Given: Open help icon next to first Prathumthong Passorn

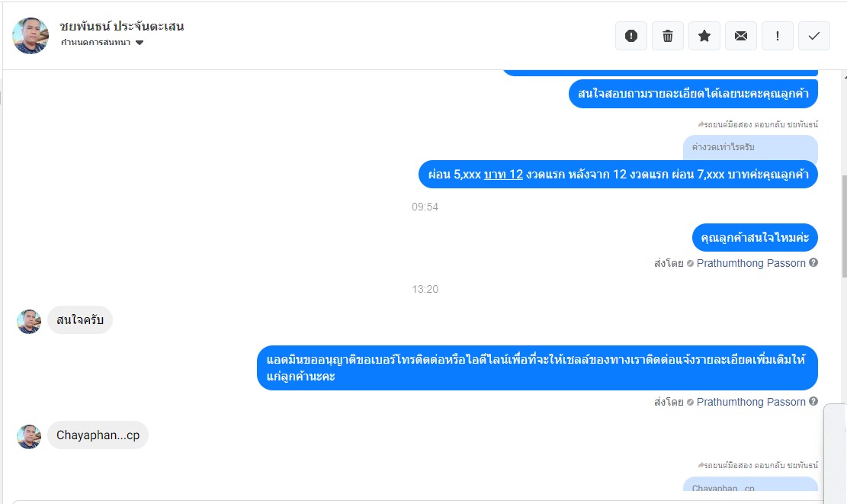Looking at the screenshot, I should (813, 262).
